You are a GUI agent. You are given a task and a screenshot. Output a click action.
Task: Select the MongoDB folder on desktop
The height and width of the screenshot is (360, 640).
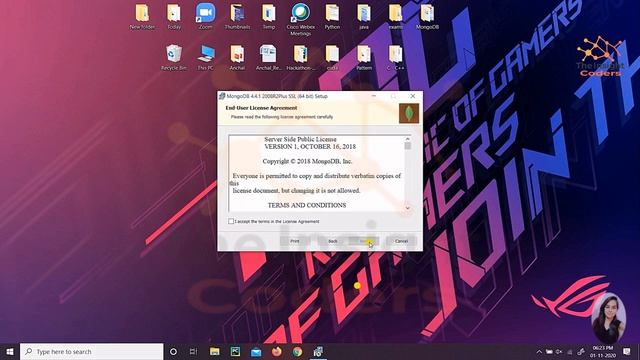coord(427,17)
